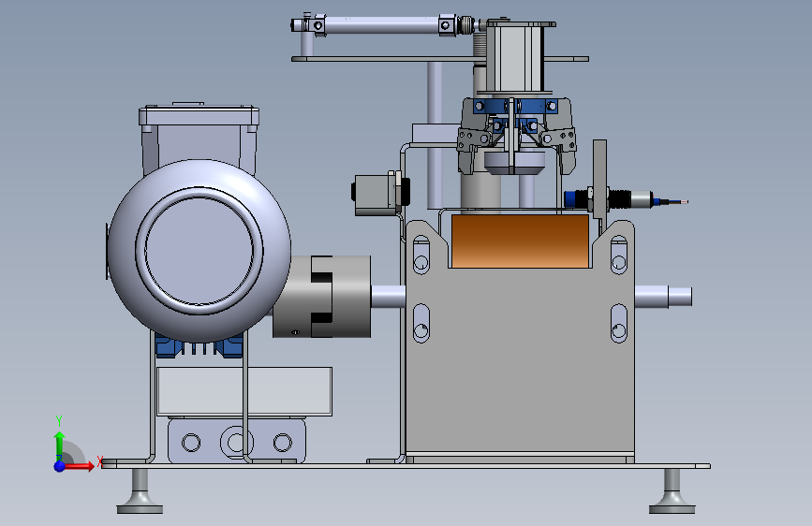Image resolution: width=812 pixels, height=526 pixels.
Task: Click the blue Z axis ball of the triad
Action: [59, 466]
